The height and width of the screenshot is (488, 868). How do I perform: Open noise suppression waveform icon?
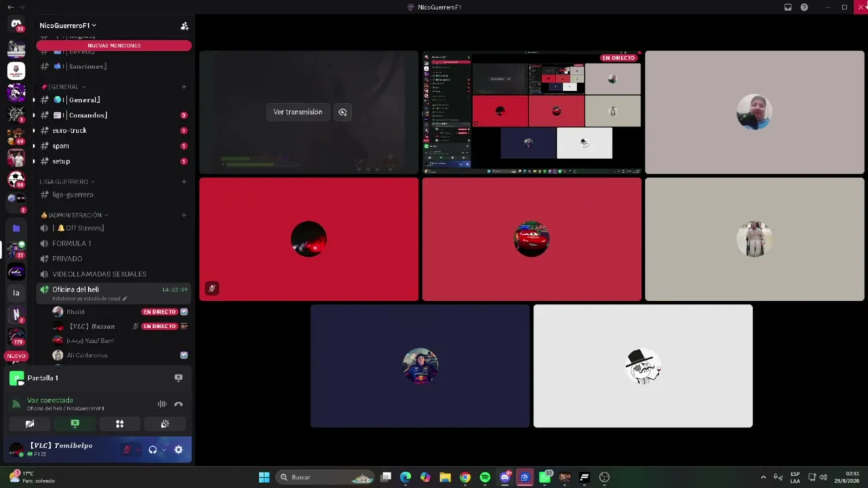162,404
